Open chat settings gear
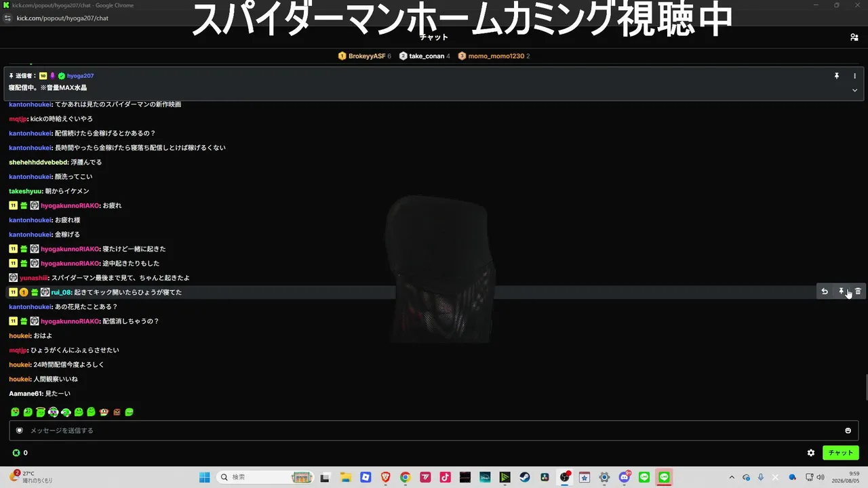 [x=811, y=453]
